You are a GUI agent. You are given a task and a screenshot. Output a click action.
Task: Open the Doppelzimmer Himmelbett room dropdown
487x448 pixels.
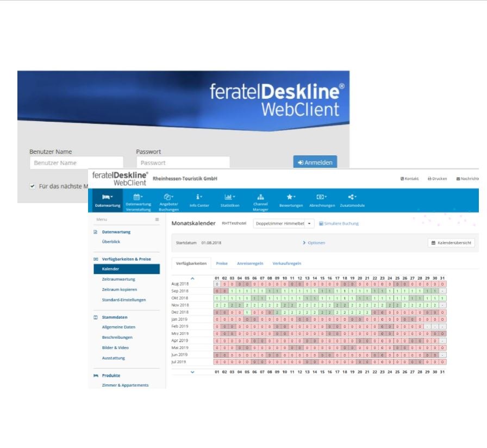tap(283, 223)
